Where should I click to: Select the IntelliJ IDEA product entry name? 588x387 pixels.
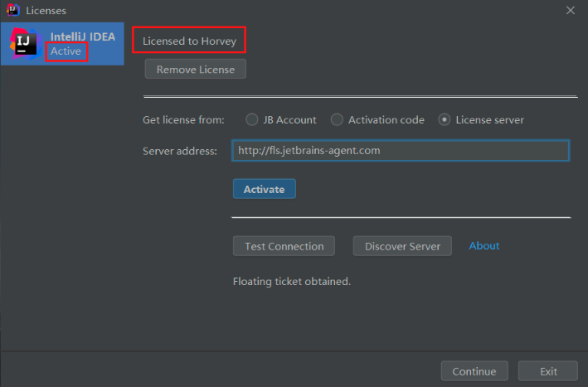[x=82, y=36]
